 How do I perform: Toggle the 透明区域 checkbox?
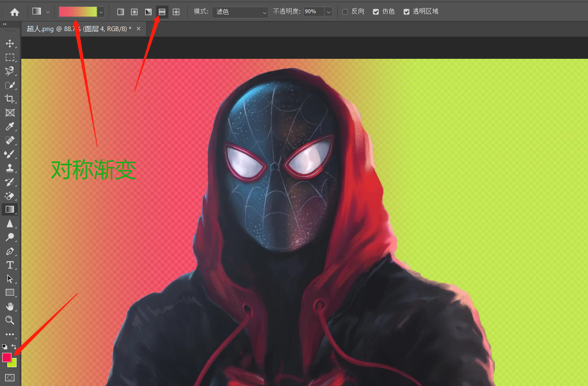[x=406, y=12]
